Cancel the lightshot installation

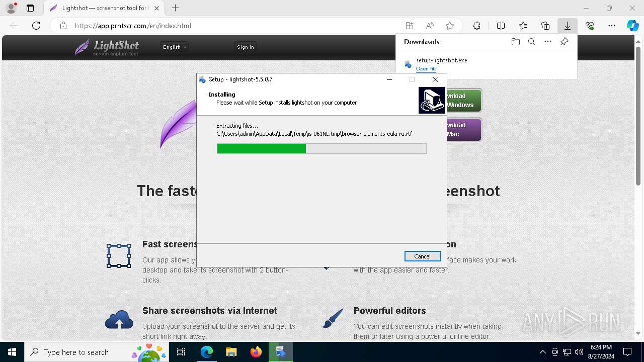point(423,256)
